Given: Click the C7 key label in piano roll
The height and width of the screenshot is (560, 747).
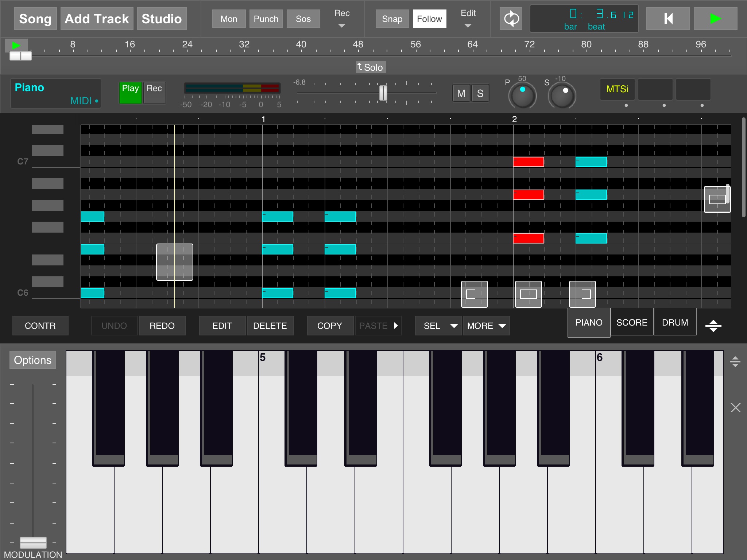Looking at the screenshot, I should pos(23,161).
